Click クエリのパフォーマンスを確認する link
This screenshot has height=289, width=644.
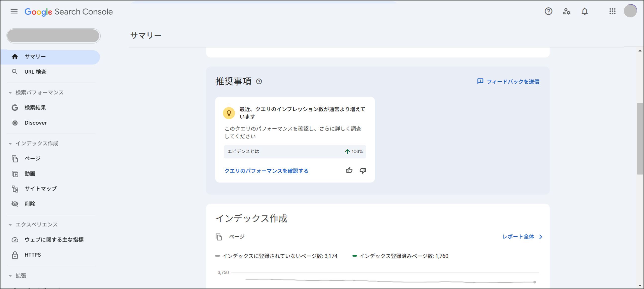pos(266,171)
